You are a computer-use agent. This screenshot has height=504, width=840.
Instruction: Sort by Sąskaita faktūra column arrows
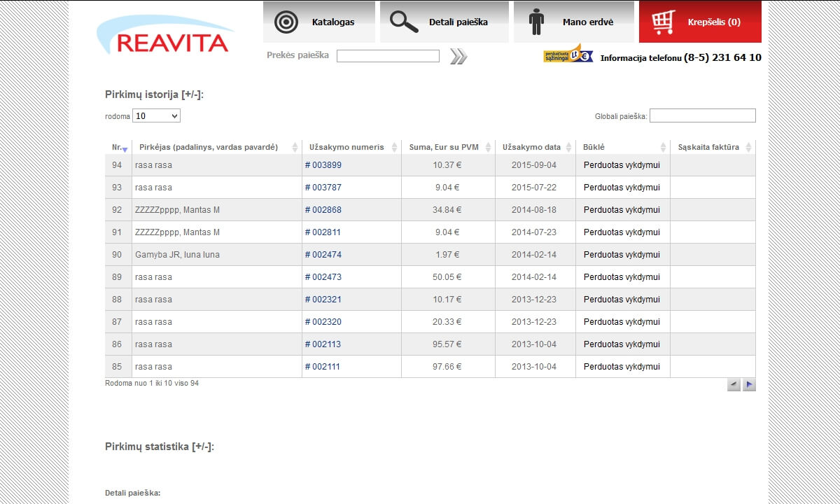point(748,148)
